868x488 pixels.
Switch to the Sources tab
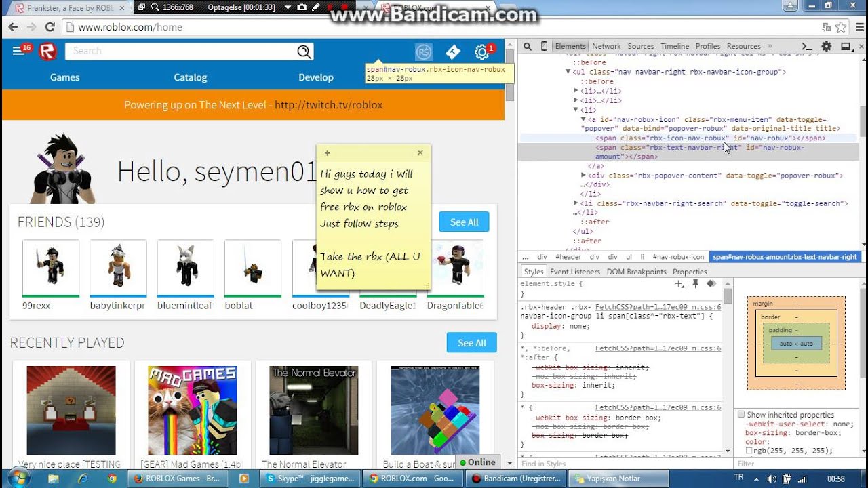coord(641,46)
